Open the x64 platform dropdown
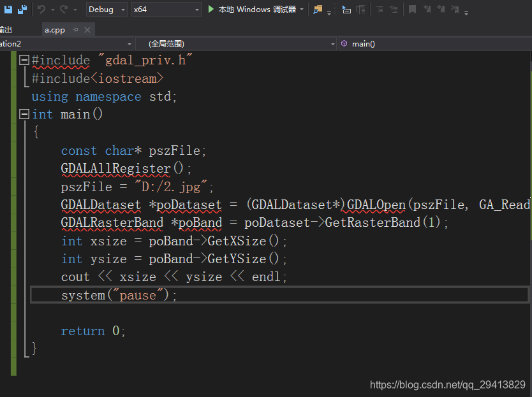The image size is (532, 397). [x=166, y=10]
